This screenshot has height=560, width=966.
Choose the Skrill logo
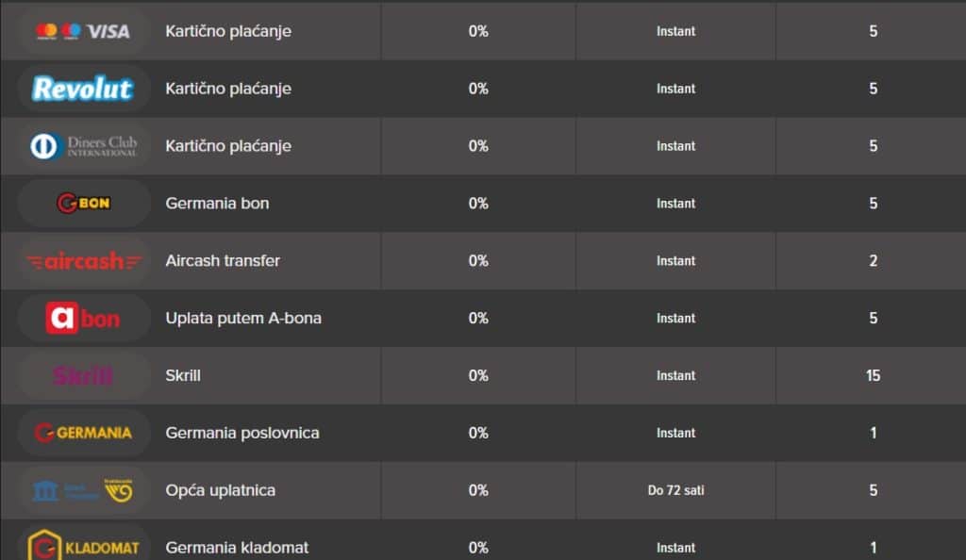(83, 375)
